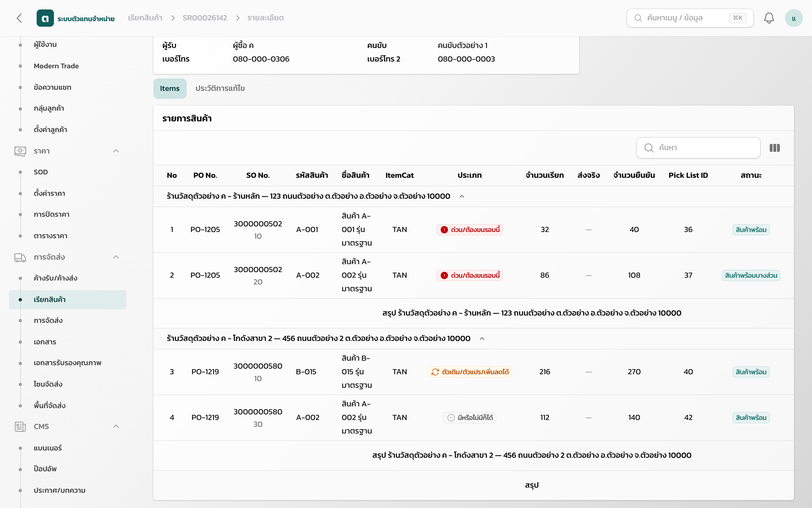
Task: Toggle table column settings icon
Action: tap(775, 148)
